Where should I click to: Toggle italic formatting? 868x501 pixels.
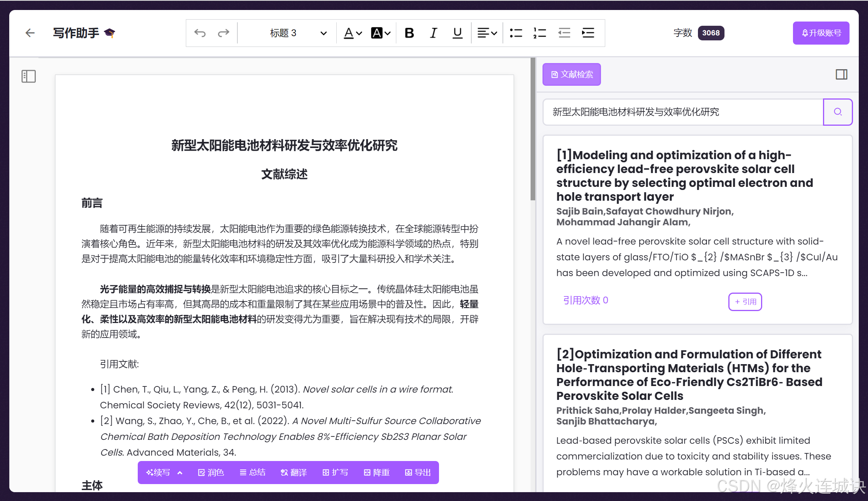(433, 33)
